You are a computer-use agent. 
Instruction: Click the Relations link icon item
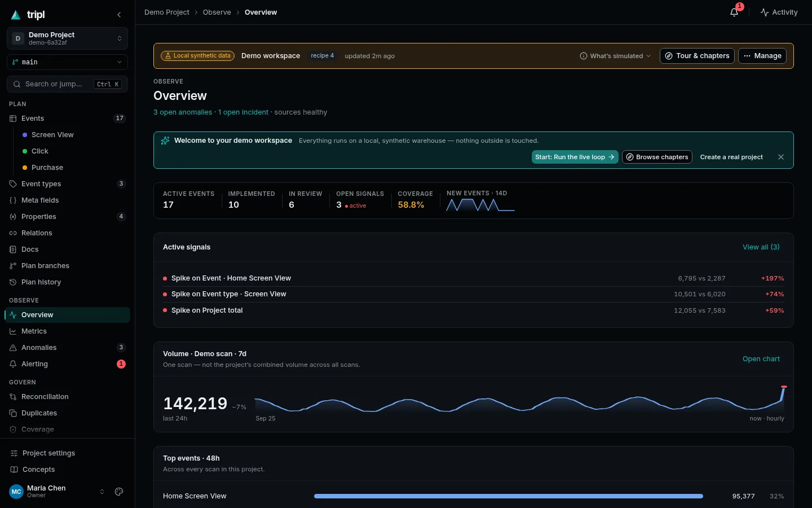(67, 233)
